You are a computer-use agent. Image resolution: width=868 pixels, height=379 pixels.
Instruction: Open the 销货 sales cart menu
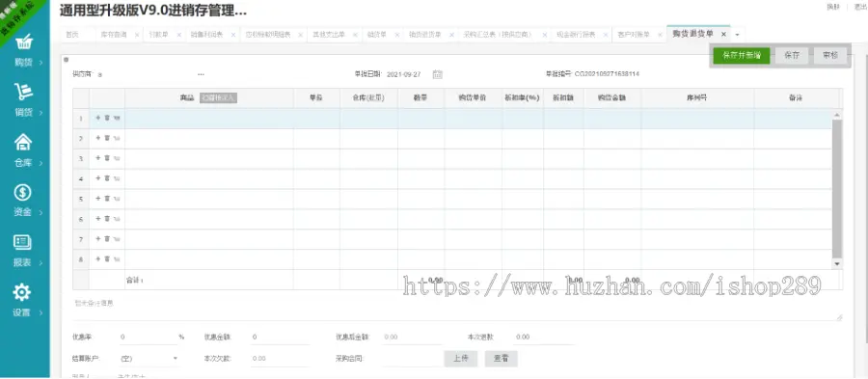[x=24, y=100]
